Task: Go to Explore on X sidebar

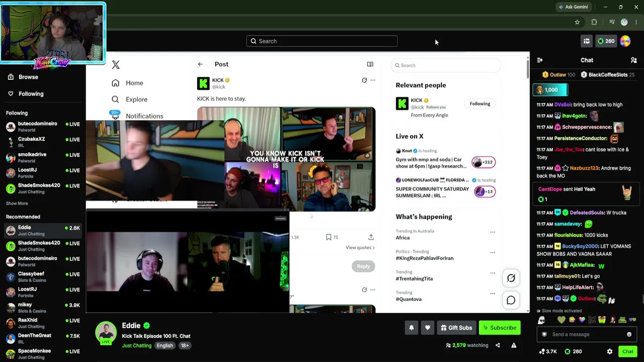Action: pos(129,100)
